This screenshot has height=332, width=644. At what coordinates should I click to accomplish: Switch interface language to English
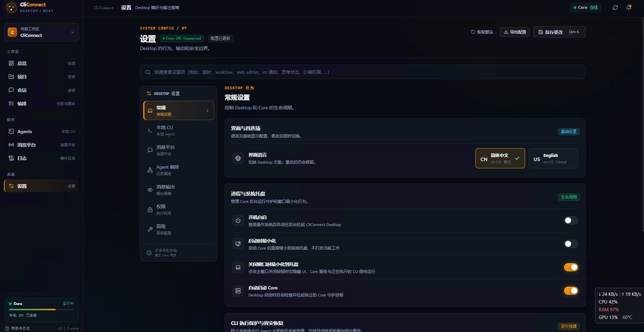pyautogui.click(x=553, y=158)
